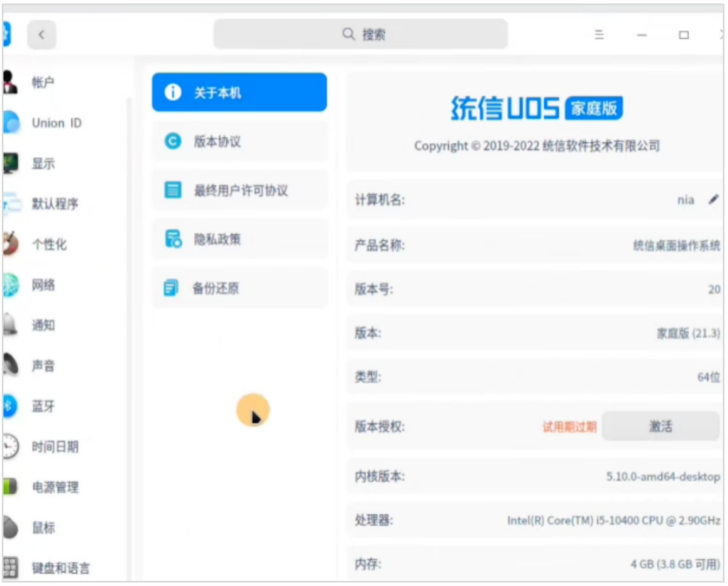Screen dimensions: 728x586
Task: Open the 通知 notification bell icon
Action: [10, 324]
